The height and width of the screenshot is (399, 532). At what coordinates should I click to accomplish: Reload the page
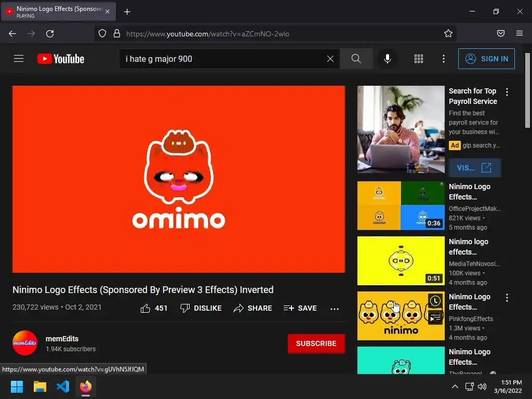pyautogui.click(x=50, y=34)
